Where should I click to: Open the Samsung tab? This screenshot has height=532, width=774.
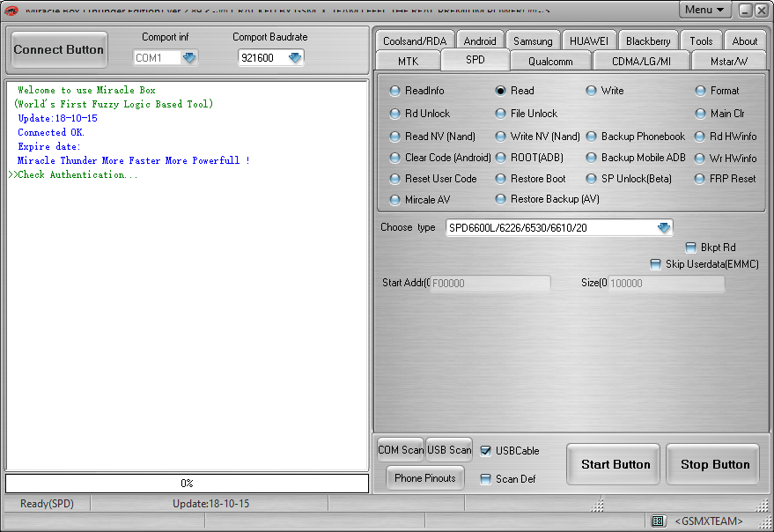click(x=533, y=41)
